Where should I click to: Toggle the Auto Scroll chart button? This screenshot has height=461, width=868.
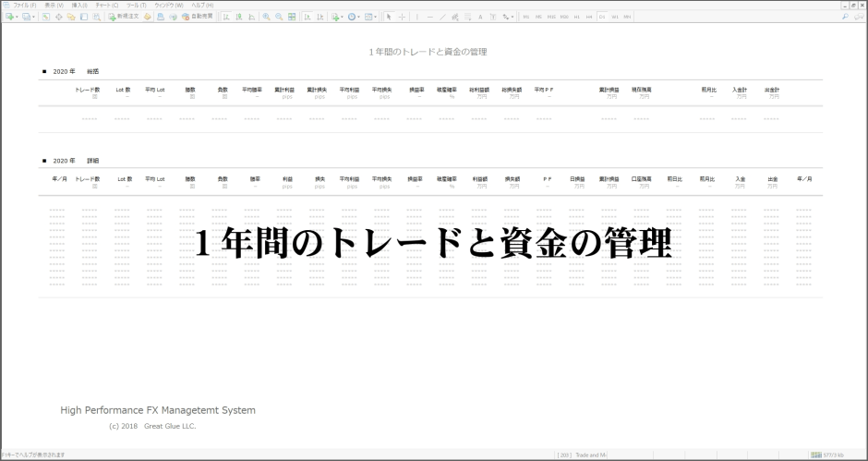[x=307, y=17]
